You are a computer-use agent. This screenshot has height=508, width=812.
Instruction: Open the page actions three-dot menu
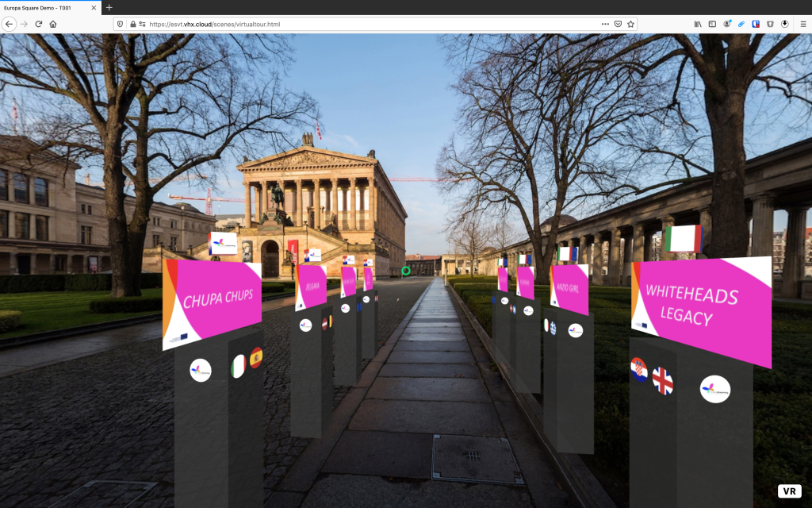tap(605, 24)
